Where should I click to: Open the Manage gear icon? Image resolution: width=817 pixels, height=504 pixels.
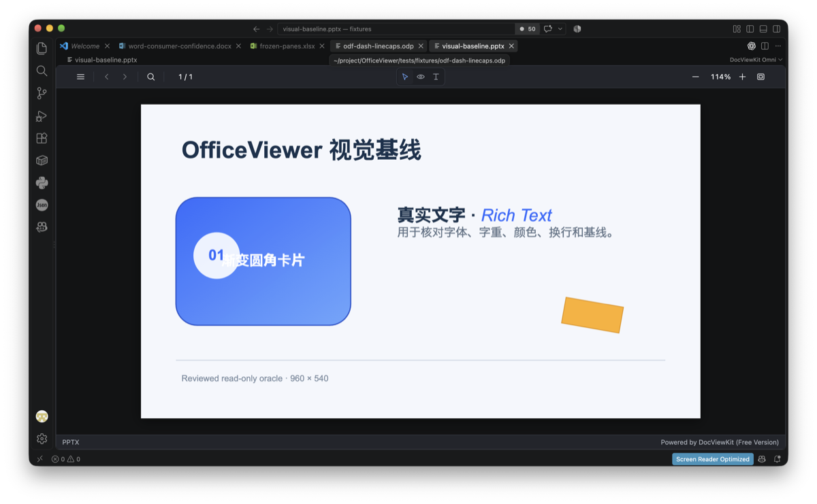[42, 439]
